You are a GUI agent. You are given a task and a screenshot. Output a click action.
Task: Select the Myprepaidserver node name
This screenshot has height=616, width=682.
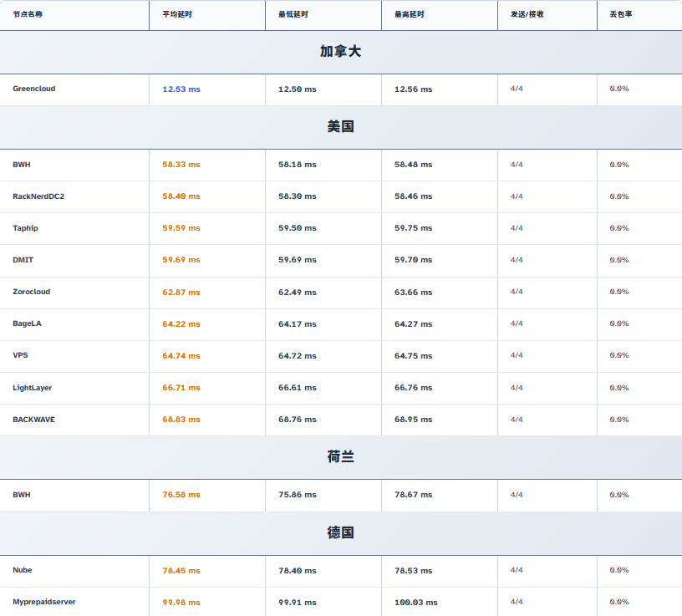click(x=44, y=602)
